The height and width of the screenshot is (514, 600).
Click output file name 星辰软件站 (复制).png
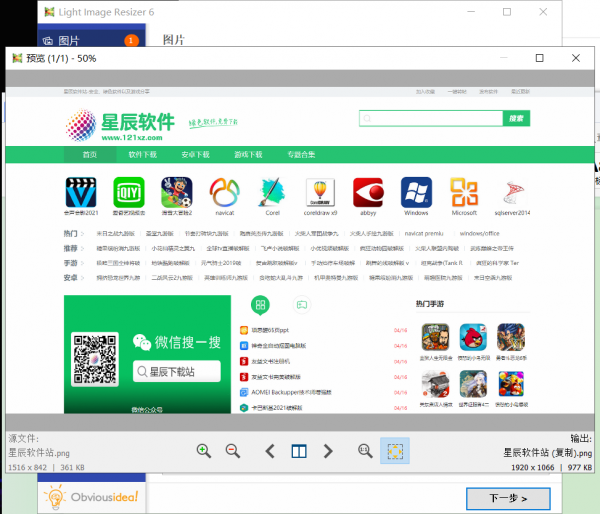(547, 453)
